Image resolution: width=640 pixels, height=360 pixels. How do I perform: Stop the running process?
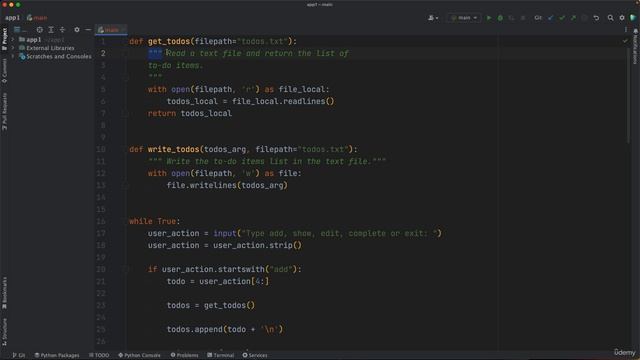click(523, 18)
